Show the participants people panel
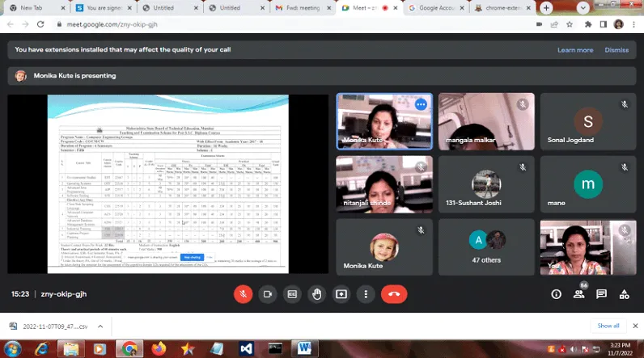Image resolution: width=644 pixels, height=358 pixels. (579, 294)
